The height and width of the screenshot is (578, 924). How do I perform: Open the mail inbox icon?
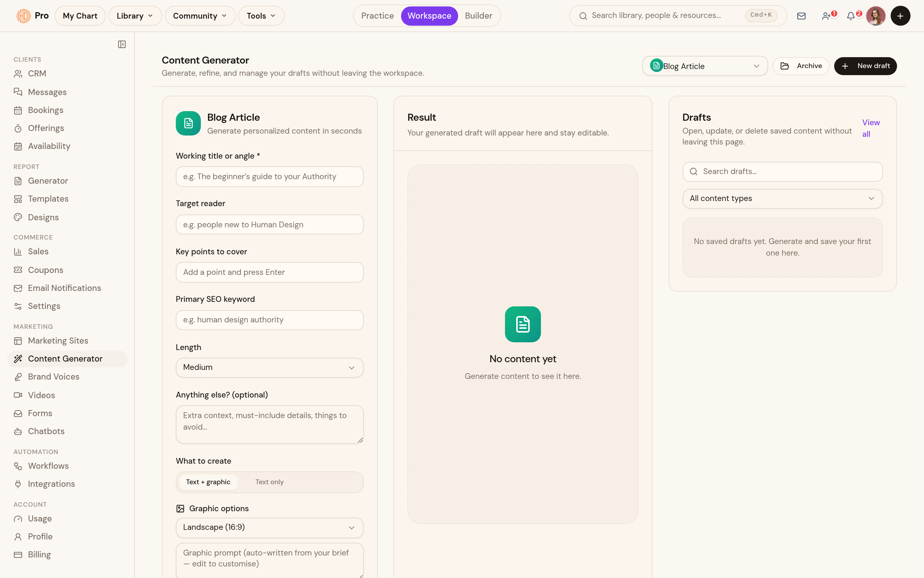[801, 16]
